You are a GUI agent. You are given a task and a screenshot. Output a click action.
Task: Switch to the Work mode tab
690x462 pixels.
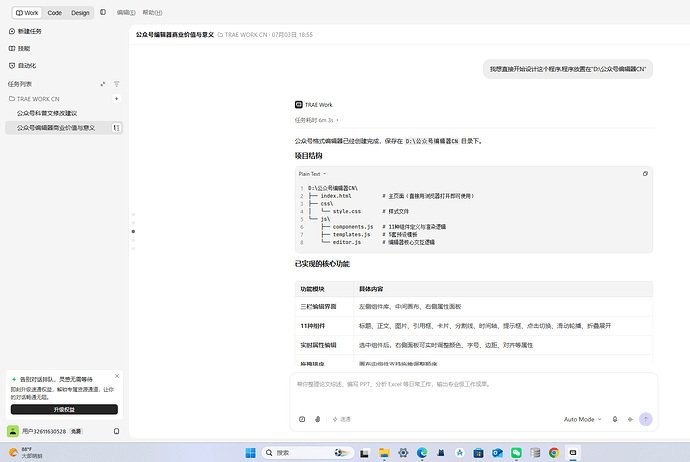tap(27, 13)
